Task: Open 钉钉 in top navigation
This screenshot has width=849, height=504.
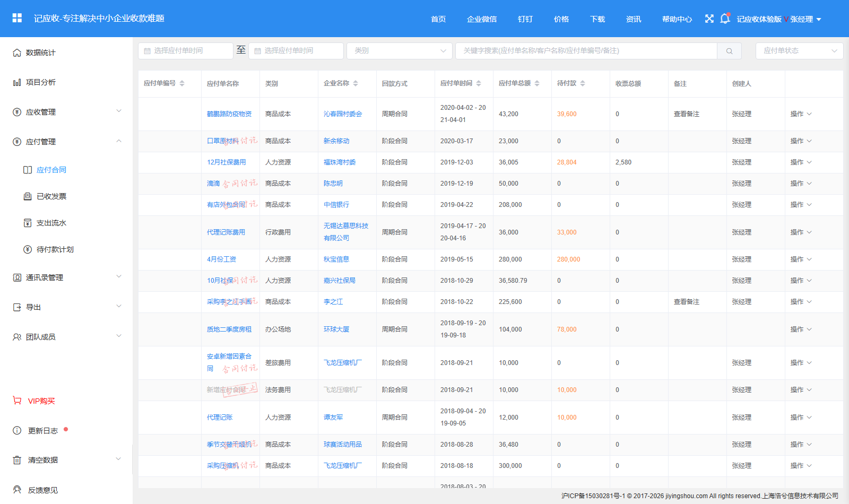Action: (x=525, y=19)
